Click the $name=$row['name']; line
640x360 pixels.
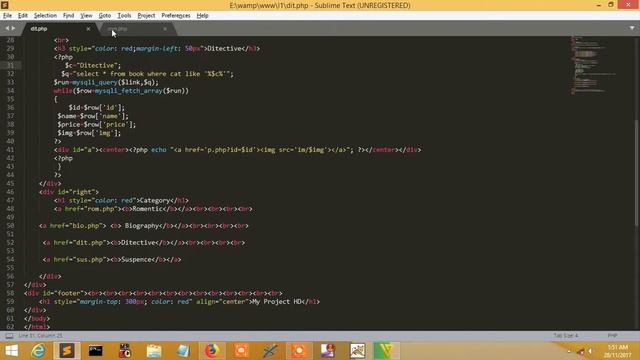point(93,116)
